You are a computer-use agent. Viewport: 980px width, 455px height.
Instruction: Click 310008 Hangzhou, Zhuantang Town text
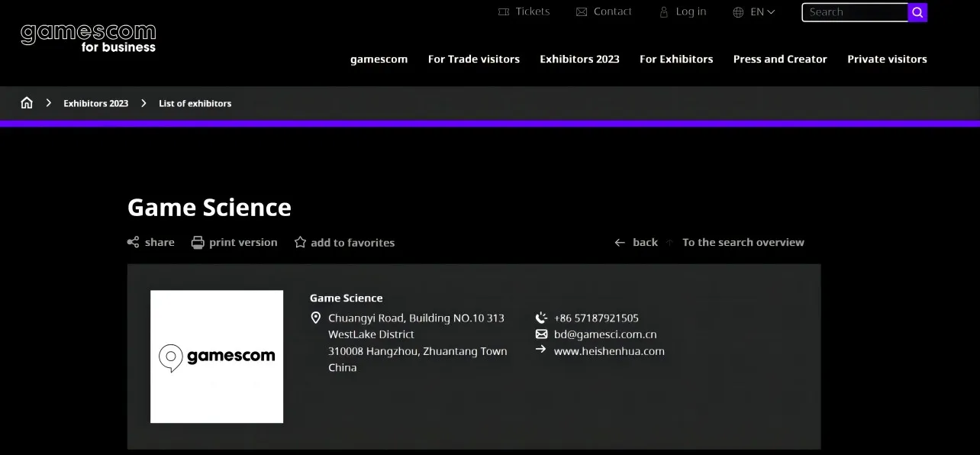417,351
